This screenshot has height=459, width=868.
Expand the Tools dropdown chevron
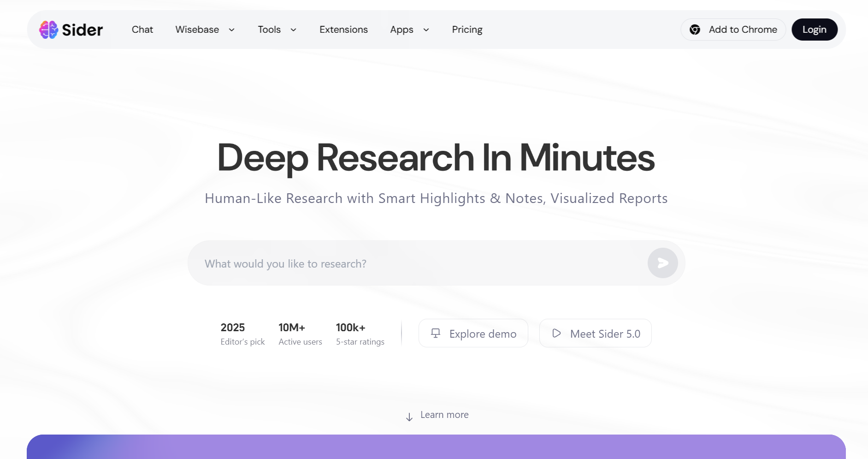(293, 30)
